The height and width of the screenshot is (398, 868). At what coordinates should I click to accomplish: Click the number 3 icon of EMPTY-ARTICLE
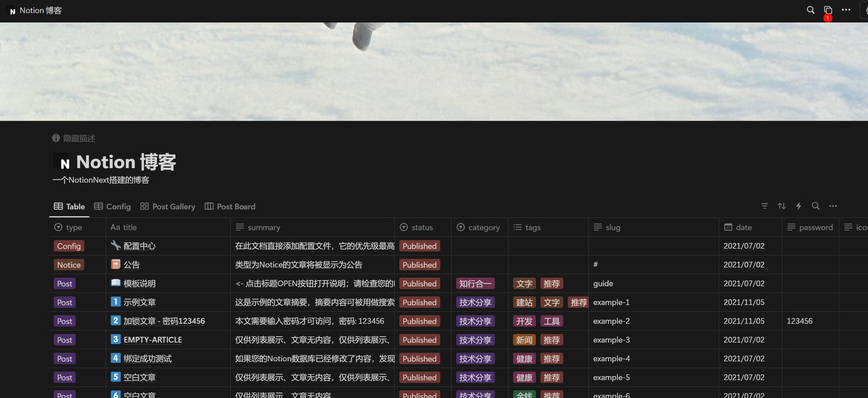coord(116,339)
